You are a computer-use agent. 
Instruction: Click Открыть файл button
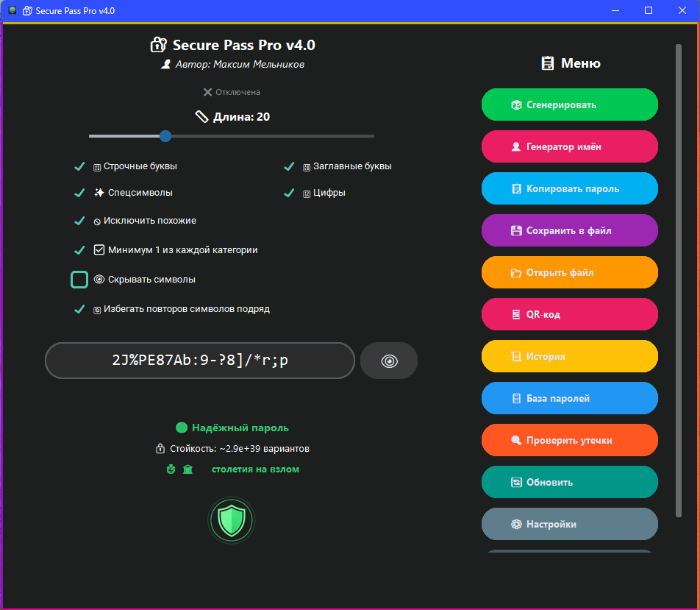[x=569, y=272]
